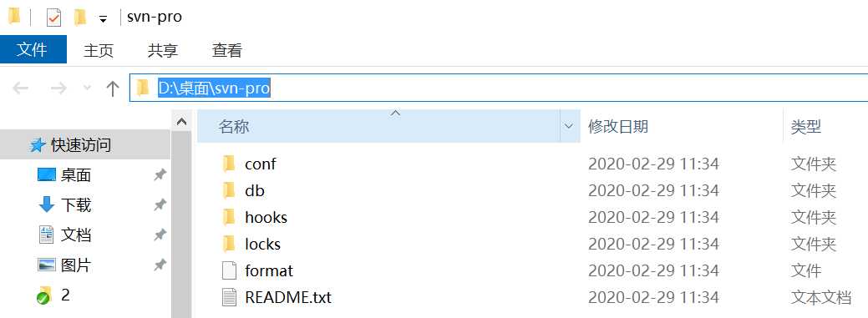The image size is (868, 318).
Task: Select 下载 in the navigation pane
Action: (x=76, y=205)
